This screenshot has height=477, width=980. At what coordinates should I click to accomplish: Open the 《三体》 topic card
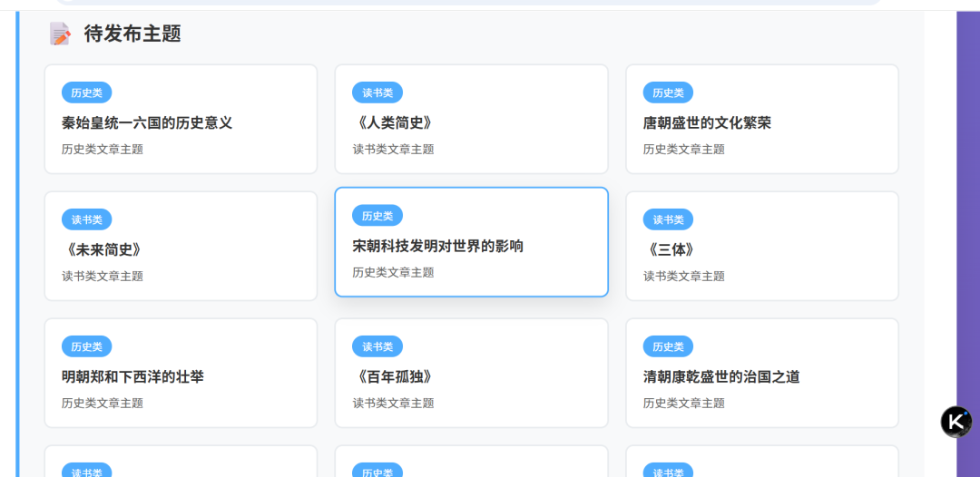click(762, 246)
